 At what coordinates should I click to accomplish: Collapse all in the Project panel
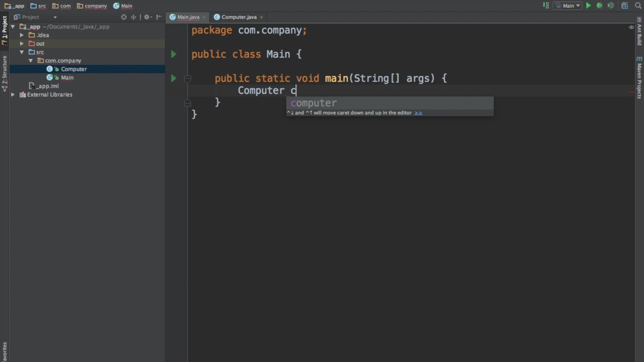point(133,17)
